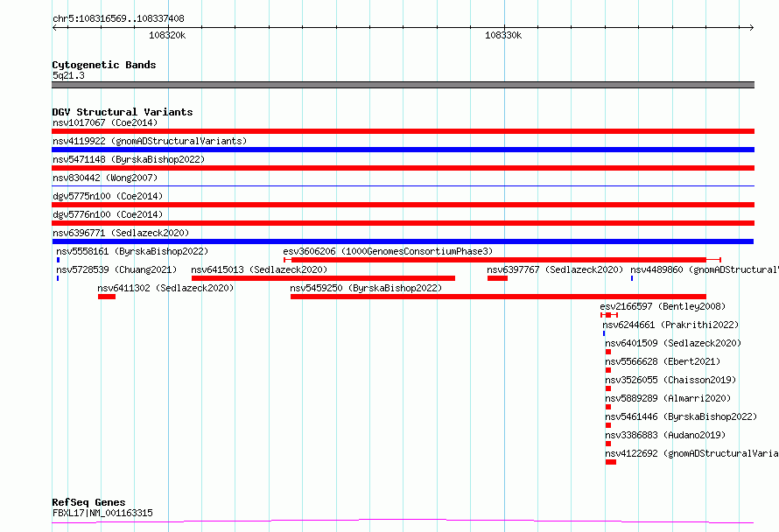Click the nsv1017067 (Coe2014) variant label
The height and width of the screenshot is (532, 779).
click(x=105, y=122)
